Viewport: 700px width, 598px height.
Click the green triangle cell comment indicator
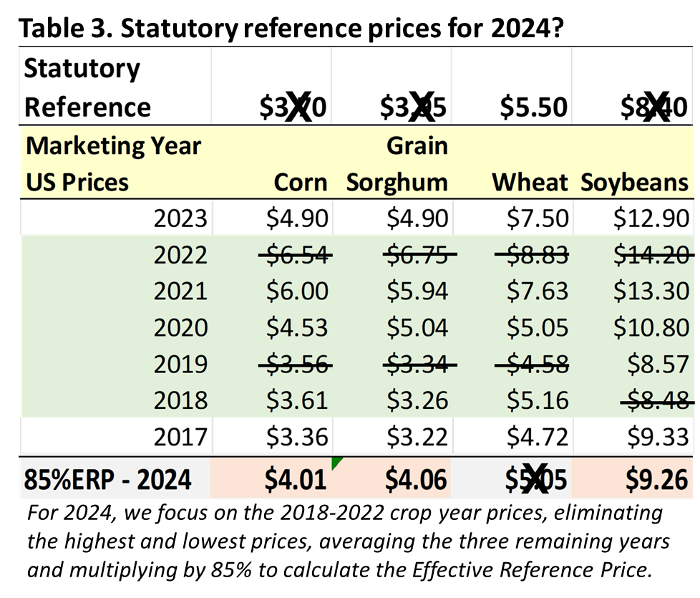336,462
